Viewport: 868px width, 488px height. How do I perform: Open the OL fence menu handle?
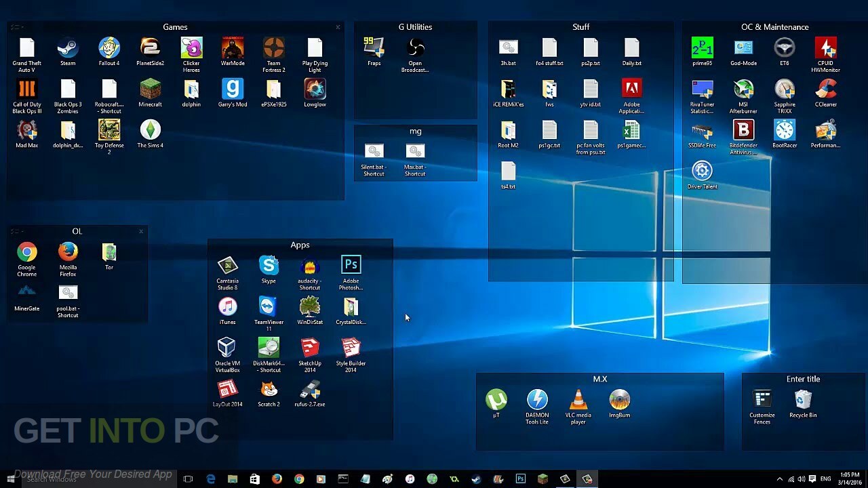click(x=18, y=231)
